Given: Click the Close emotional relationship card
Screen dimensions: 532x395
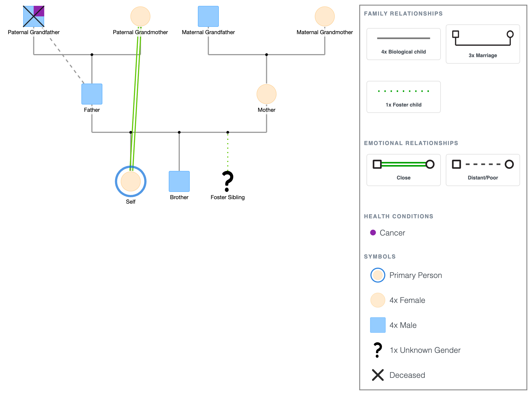Looking at the screenshot, I should coord(403,170).
